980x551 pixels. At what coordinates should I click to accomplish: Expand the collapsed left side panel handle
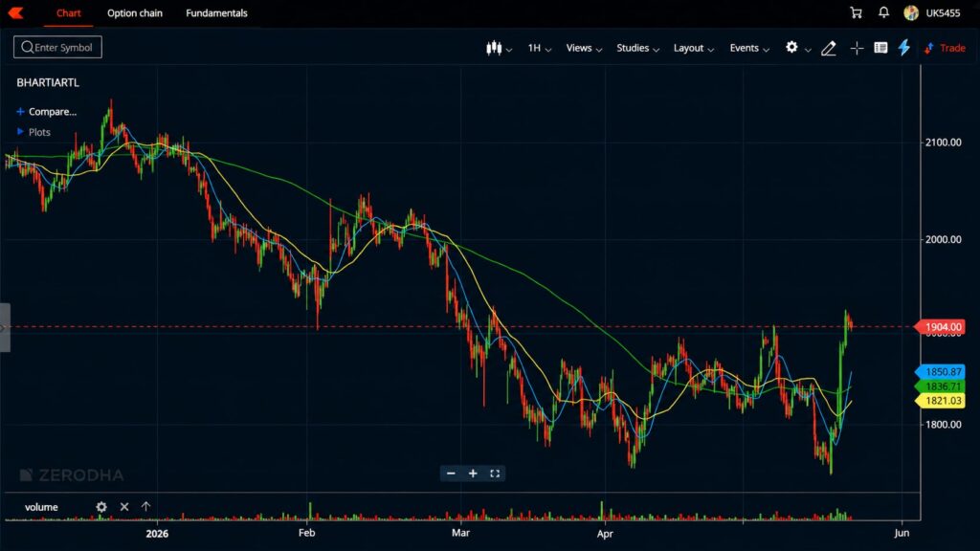tap(5, 327)
